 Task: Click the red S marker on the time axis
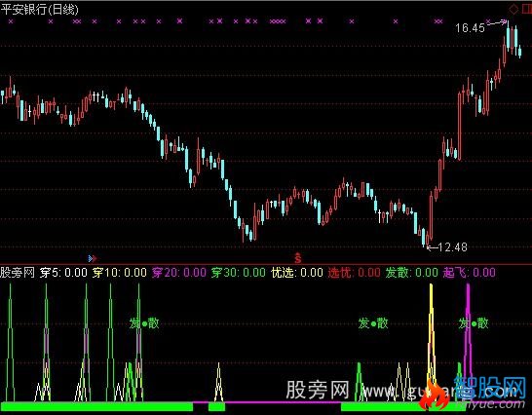point(298,258)
